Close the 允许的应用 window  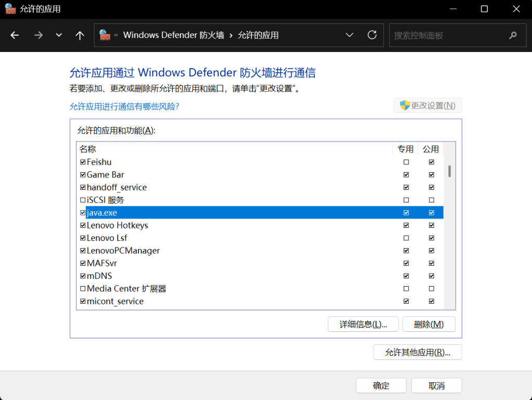[516, 9]
